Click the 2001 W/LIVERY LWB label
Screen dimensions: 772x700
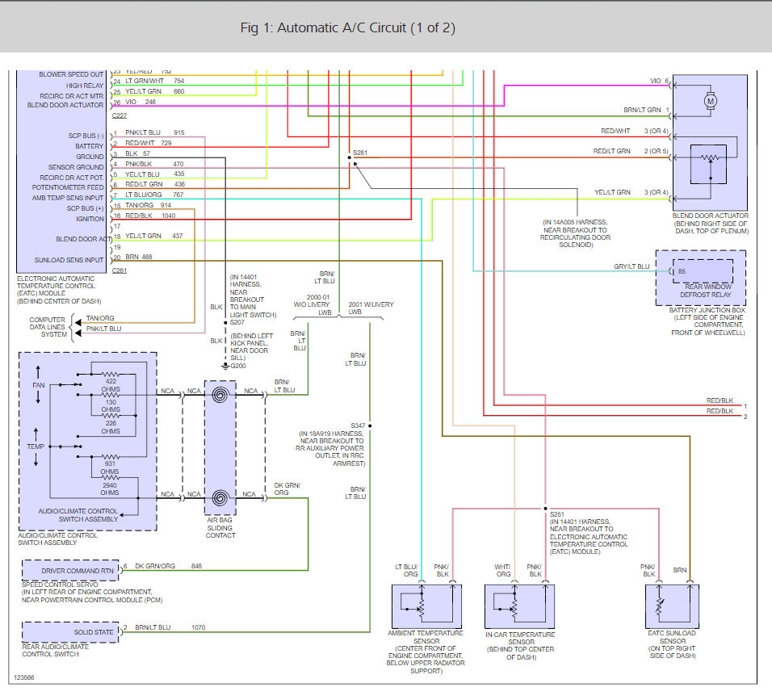[371, 308]
